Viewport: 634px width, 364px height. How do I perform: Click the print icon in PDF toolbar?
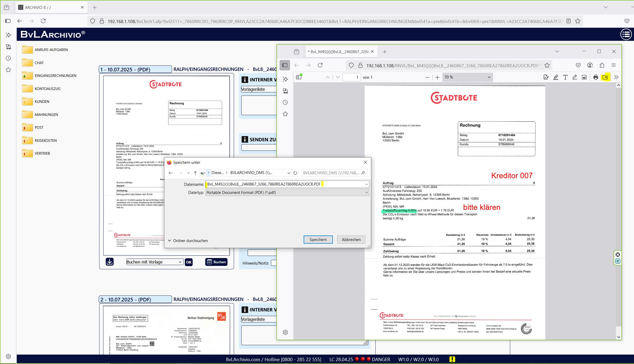596,77
